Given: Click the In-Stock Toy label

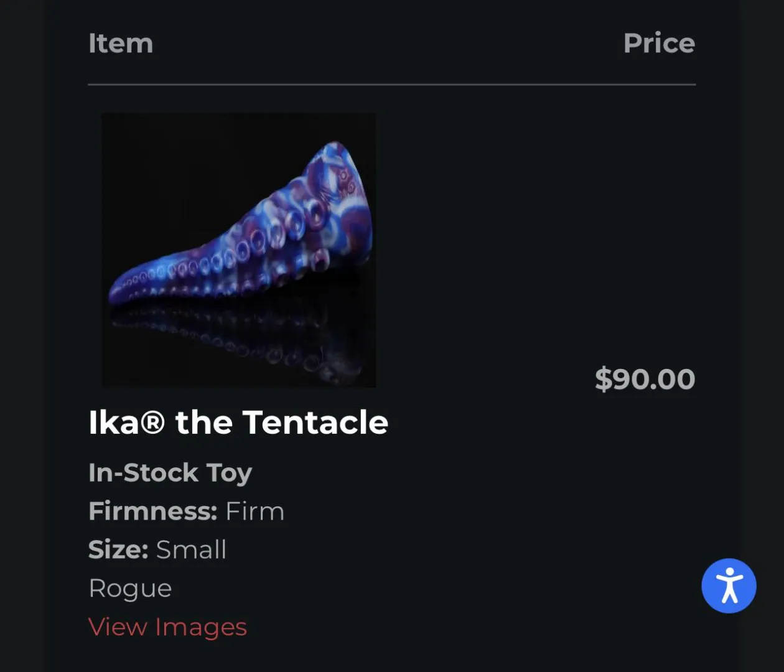Looking at the screenshot, I should 170,473.
